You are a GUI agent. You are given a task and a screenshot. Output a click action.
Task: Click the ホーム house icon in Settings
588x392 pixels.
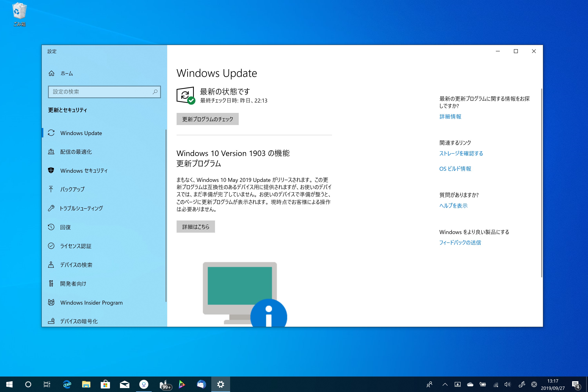(x=52, y=73)
